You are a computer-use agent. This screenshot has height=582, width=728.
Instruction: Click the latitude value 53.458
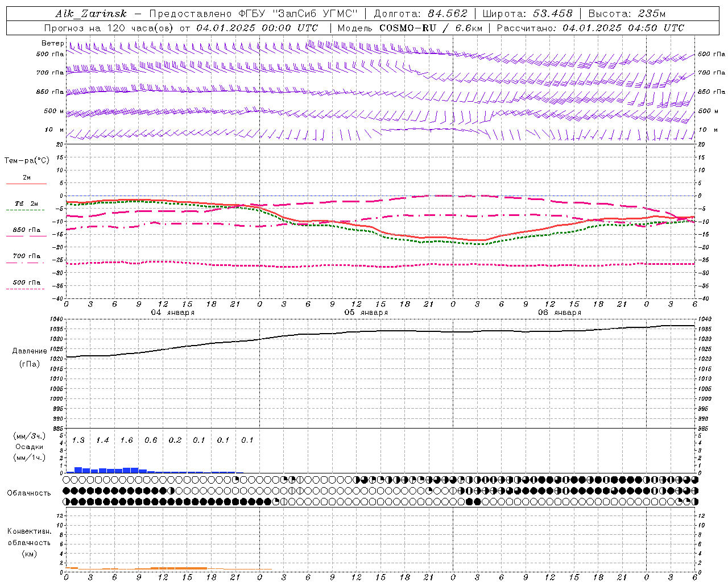[553, 14]
